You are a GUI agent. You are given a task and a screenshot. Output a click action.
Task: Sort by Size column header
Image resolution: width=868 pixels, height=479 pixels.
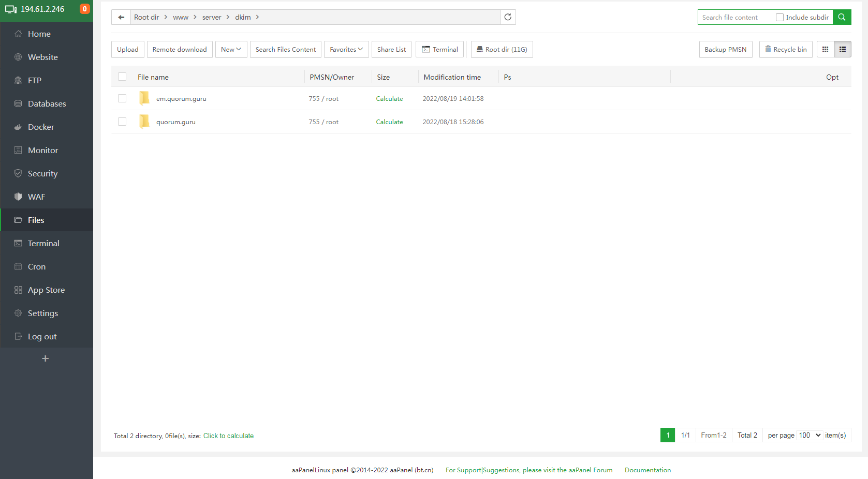click(x=384, y=77)
